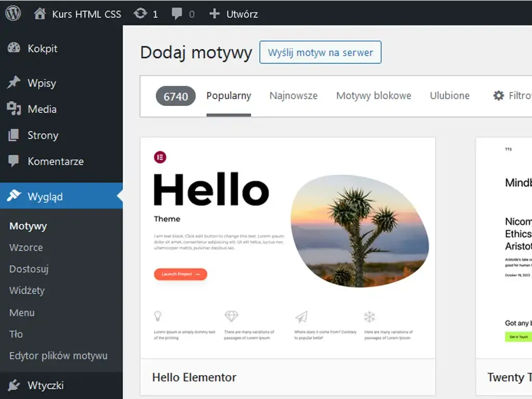
Task: Open Komentarze via the comment bubble icon
Action: [12, 162]
